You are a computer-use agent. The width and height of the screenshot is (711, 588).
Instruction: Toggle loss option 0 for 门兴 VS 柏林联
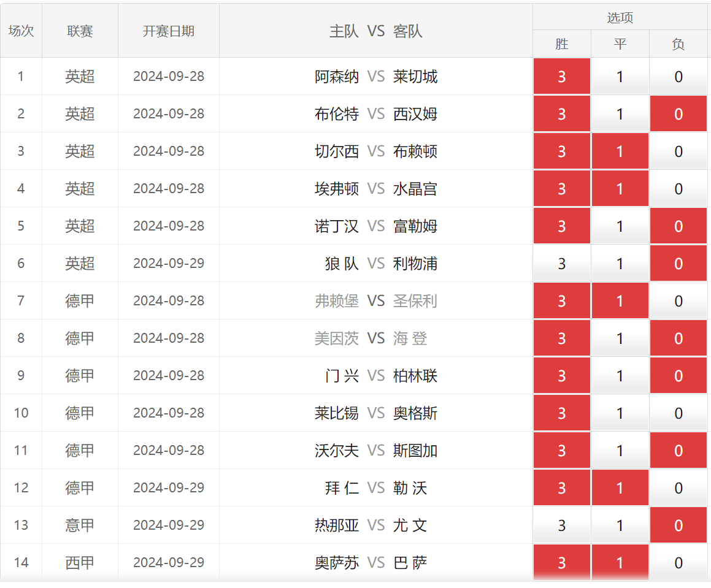[x=678, y=375]
